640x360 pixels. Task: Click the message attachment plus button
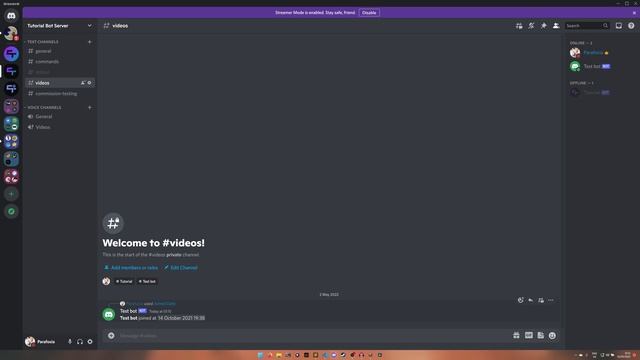coord(111,336)
